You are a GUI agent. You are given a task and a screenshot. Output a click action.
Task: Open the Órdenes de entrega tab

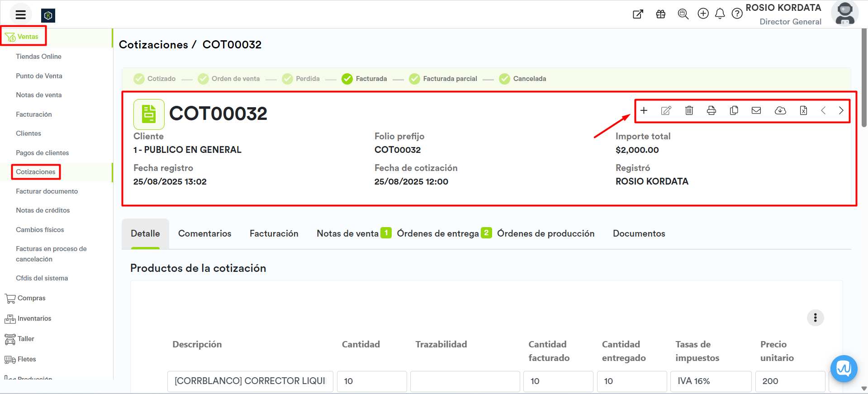pos(437,233)
